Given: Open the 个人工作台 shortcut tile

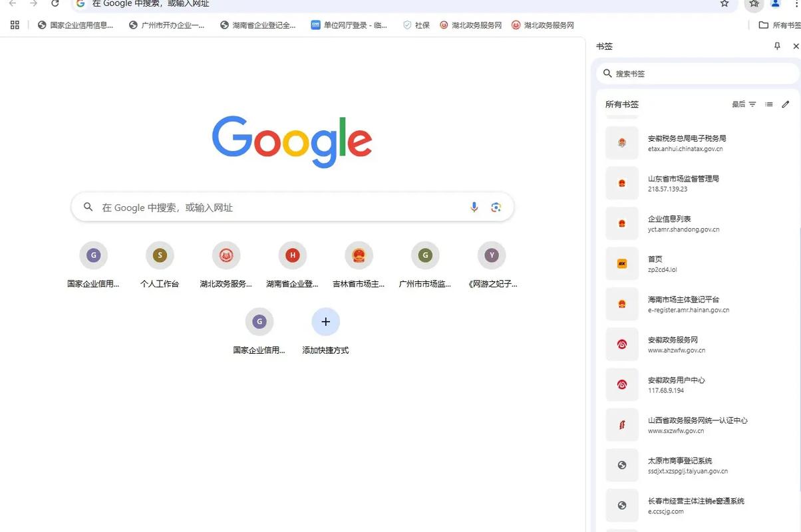Looking at the screenshot, I should [x=160, y=265].
